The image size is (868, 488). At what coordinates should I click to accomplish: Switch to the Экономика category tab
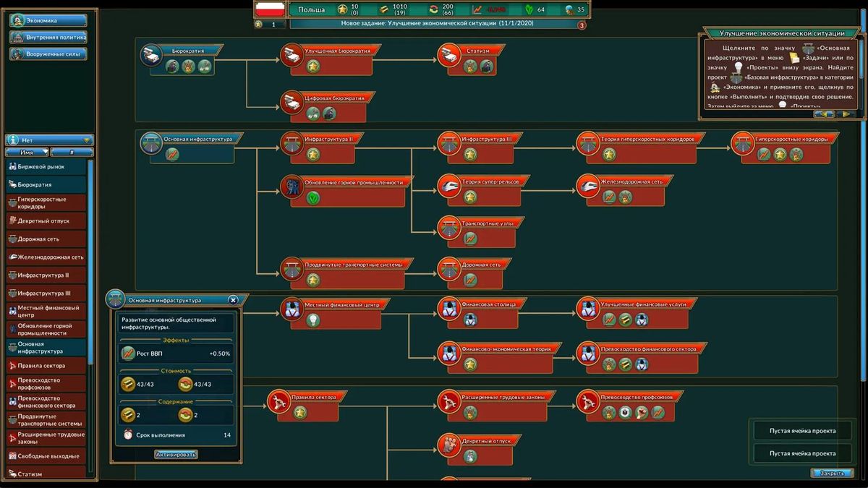48,21
